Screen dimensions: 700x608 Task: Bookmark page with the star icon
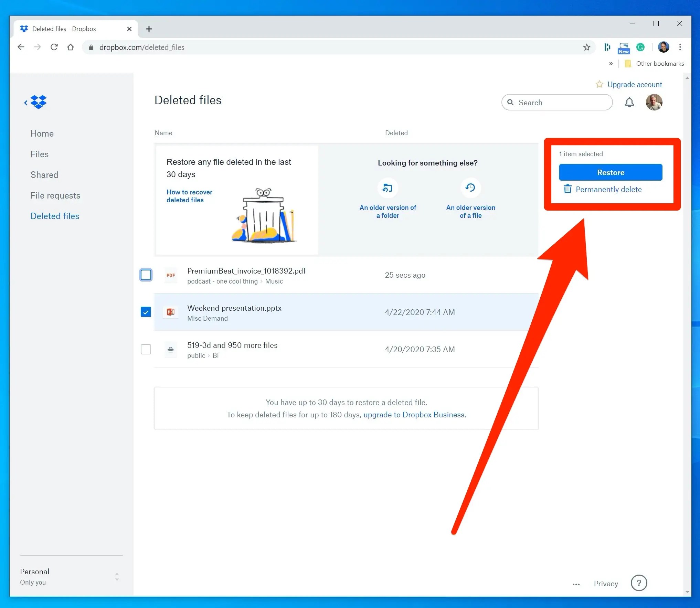[587, 47]
